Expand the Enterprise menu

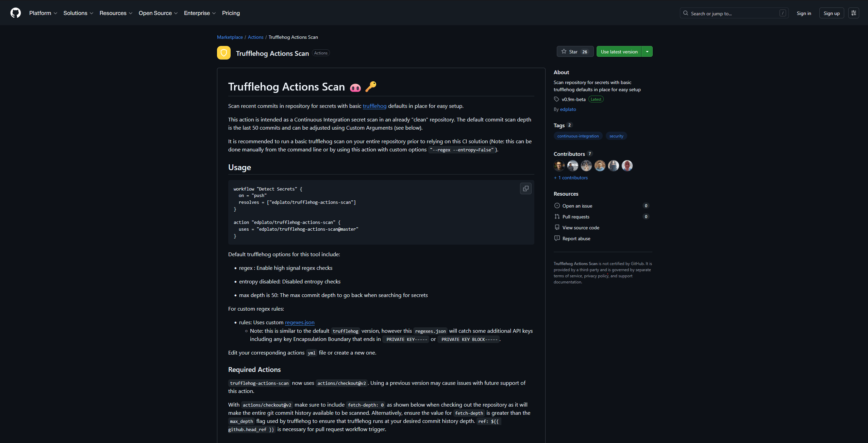(200, 13)
